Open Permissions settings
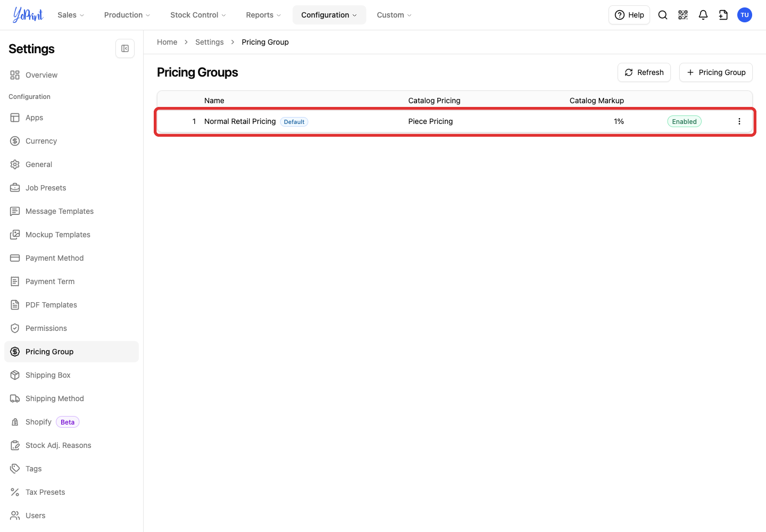This screenshot has width=766, height=532. [71, 328]
